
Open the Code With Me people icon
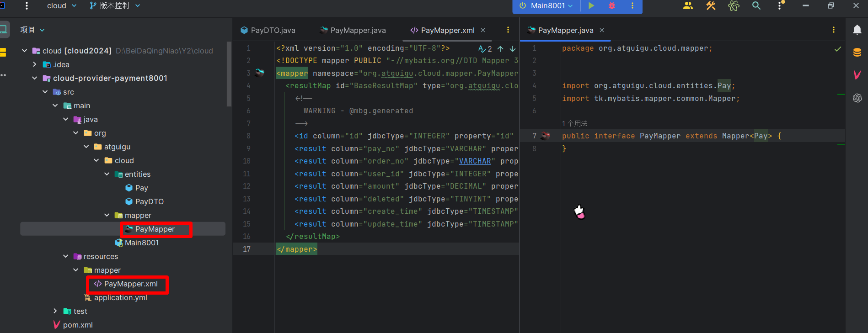[x=688, y=5]
